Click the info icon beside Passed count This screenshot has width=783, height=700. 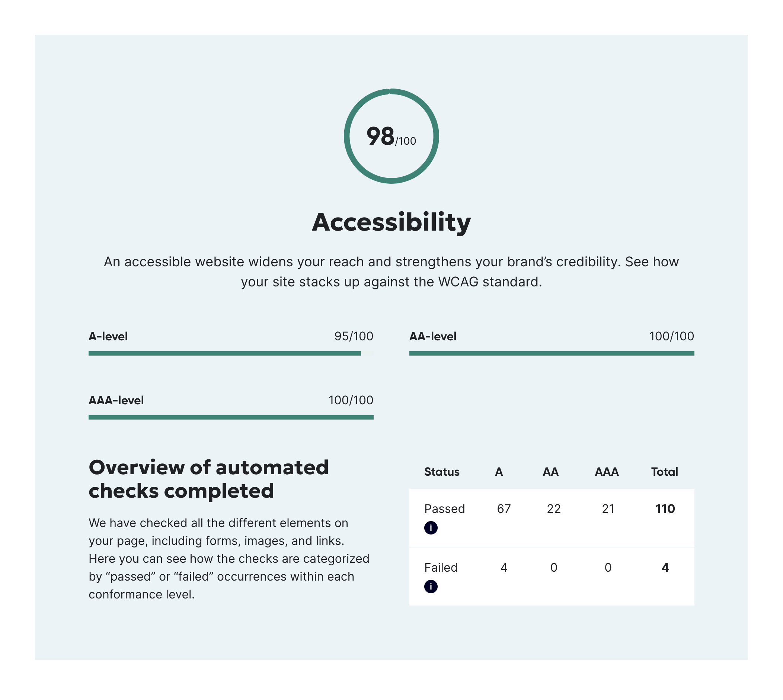432,527
